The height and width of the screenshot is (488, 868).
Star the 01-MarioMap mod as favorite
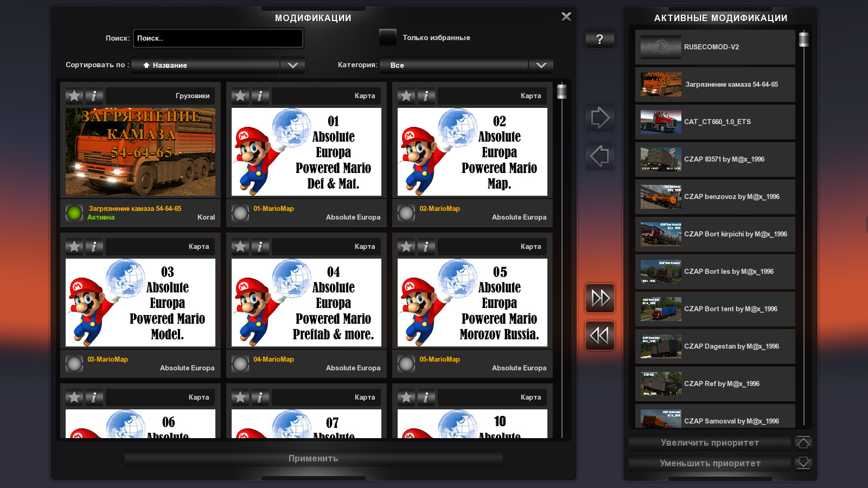point(240,96)
